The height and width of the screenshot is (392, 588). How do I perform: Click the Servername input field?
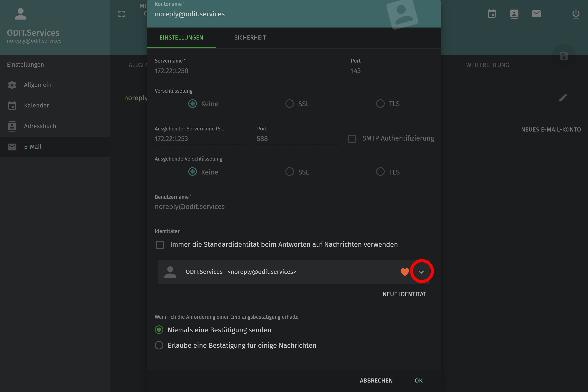click(248, 71)
